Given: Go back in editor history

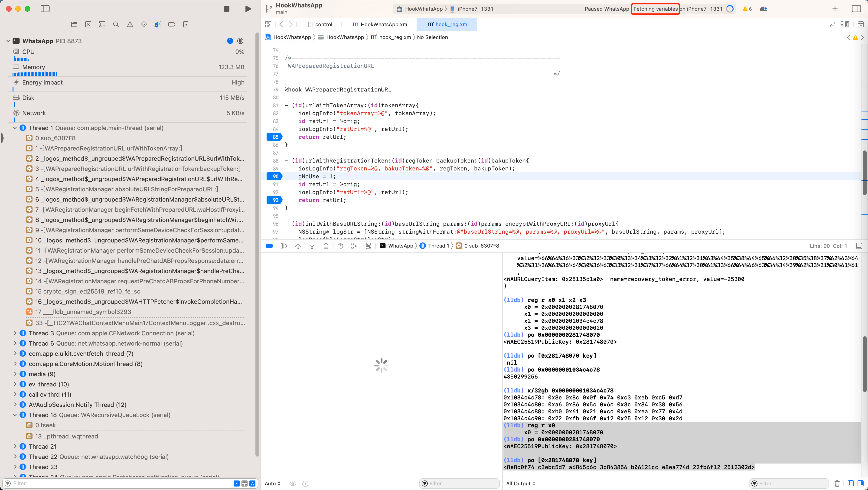Looking at the screenshot, I should pyautogui.click(x=282, y=24).
